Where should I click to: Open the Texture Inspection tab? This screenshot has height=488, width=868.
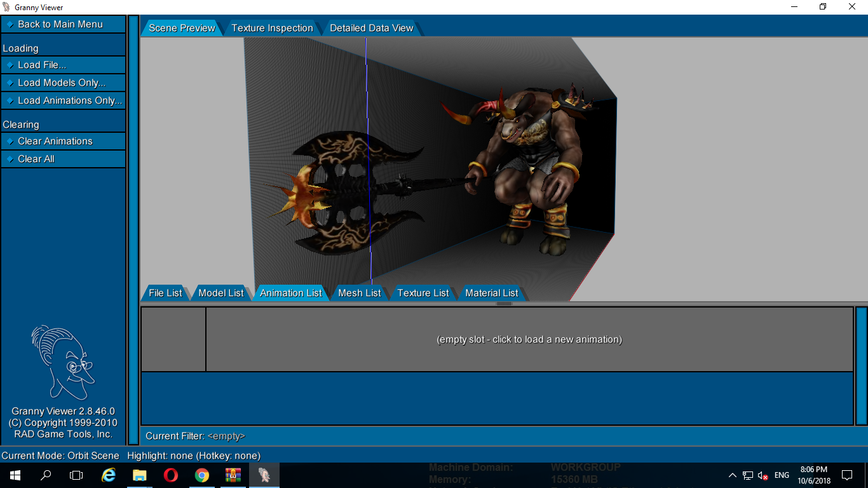[x=272, y=28]
